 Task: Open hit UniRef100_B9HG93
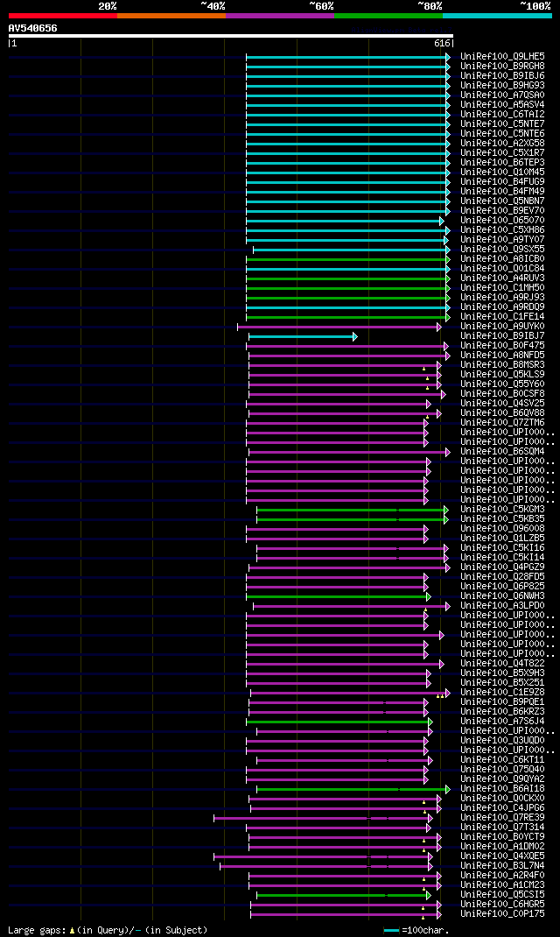pyautogui.click(x=502, y=86)
